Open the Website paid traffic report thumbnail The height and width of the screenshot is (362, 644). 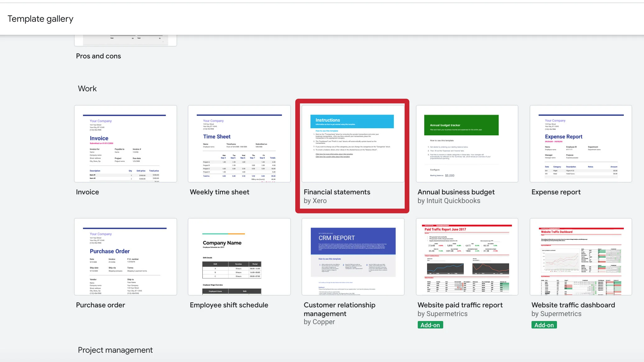467,257
